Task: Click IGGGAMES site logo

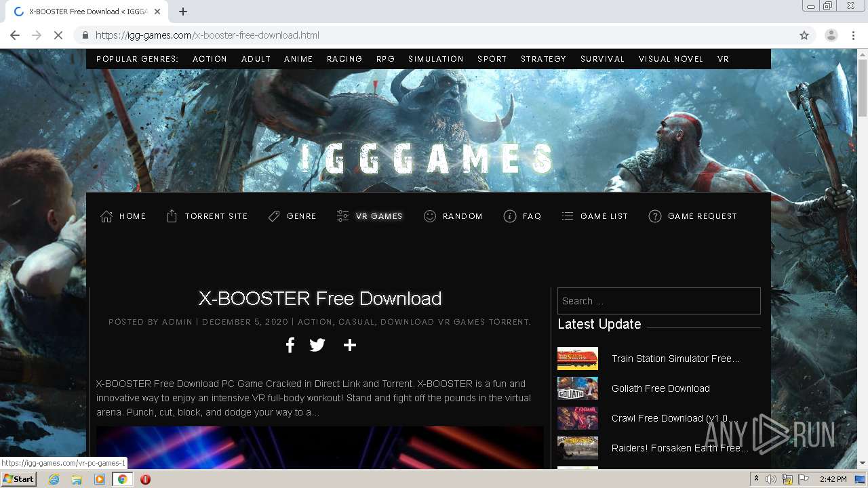Action: pos(427,159)
